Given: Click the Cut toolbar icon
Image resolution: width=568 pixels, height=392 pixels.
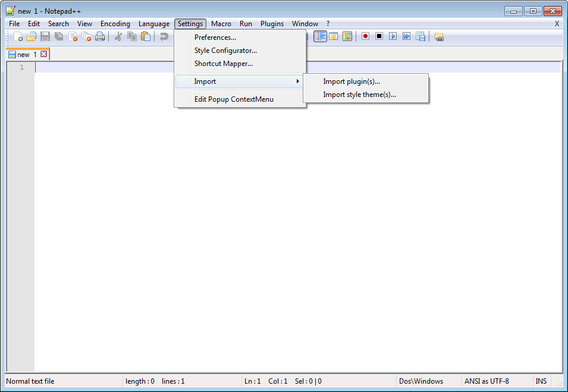Looking at the screenshot, I should [117, 36].
